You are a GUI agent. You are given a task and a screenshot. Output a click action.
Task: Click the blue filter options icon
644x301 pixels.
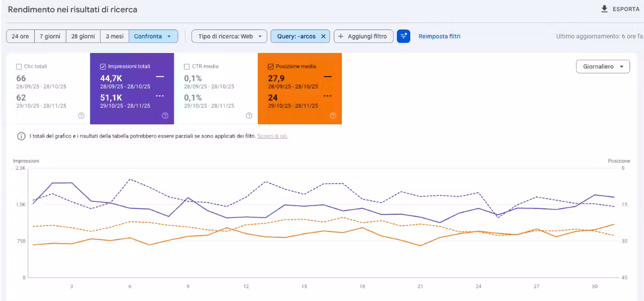(x=403, y=36)
